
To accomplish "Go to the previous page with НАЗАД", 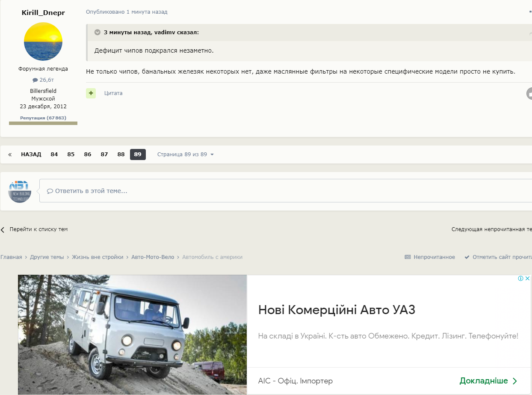I will click(x=31, y=154).
